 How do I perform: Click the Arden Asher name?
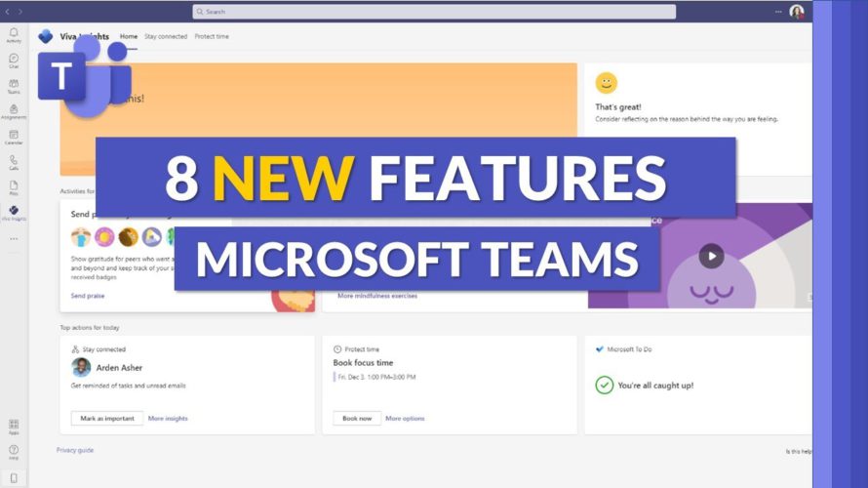(x=119, y=368)
